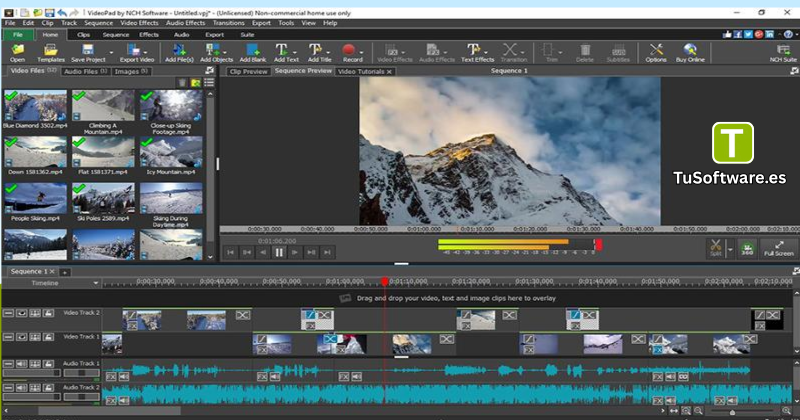Switch to the Clips ribbon tab
This screenshot has width=800, height=420.
(x=83, y=35)
